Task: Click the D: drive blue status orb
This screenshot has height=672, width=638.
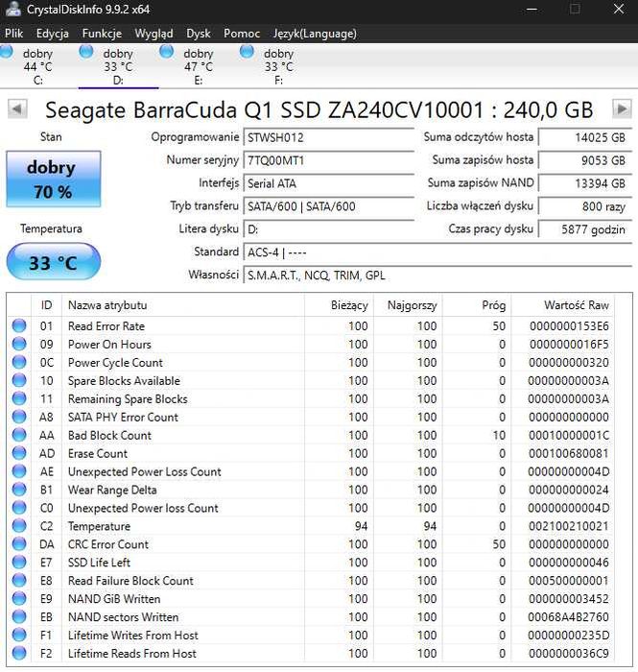Action: (x=86, y=52)
